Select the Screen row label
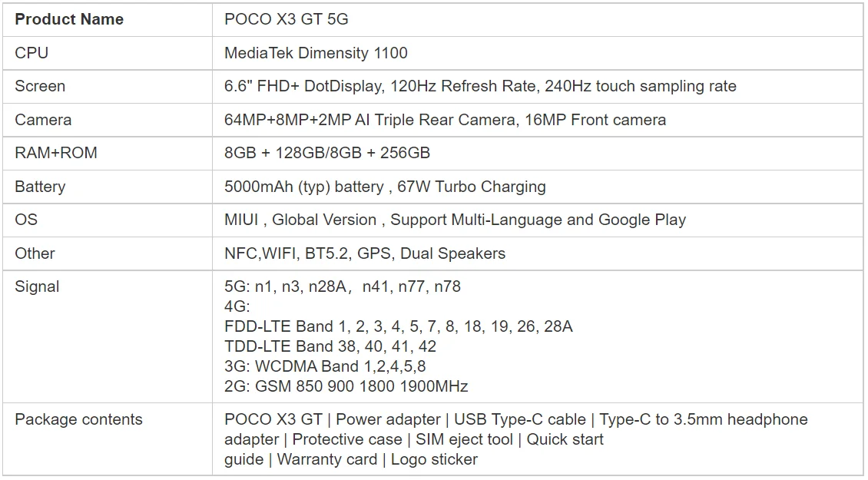 40,86
